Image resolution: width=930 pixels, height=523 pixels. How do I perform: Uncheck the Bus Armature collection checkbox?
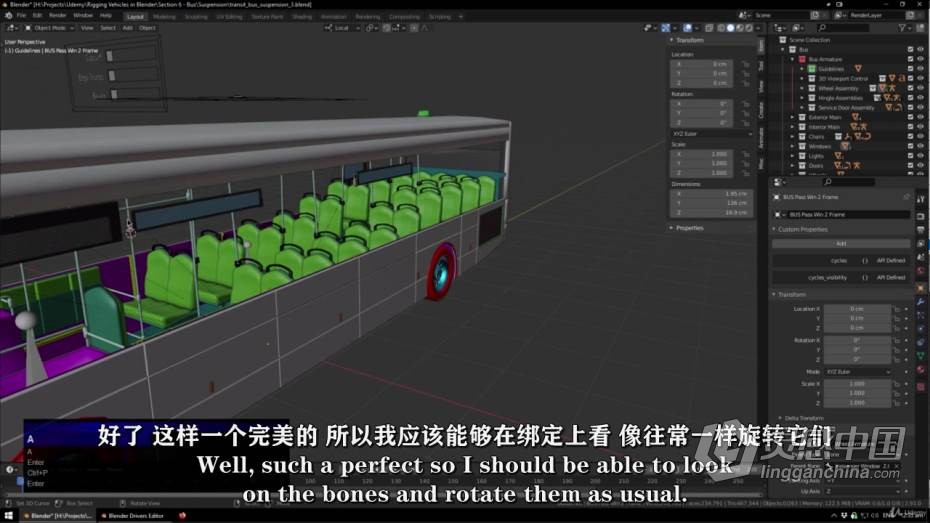910,59
